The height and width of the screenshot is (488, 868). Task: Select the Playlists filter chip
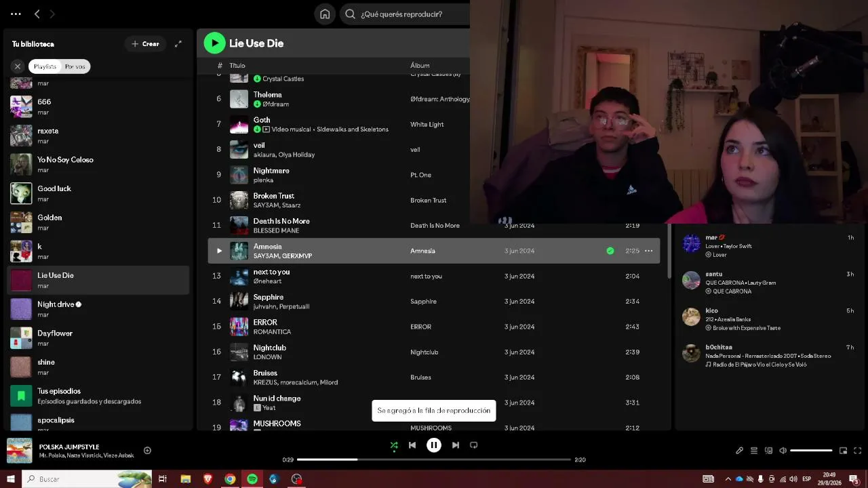(45, 66)
